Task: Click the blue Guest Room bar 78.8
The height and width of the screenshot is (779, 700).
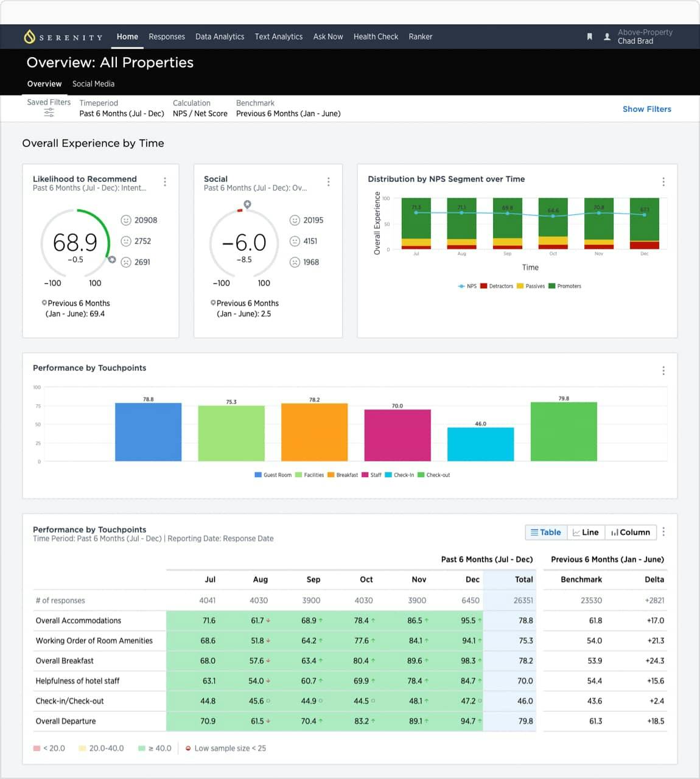Action: click(x=148, y=432)
